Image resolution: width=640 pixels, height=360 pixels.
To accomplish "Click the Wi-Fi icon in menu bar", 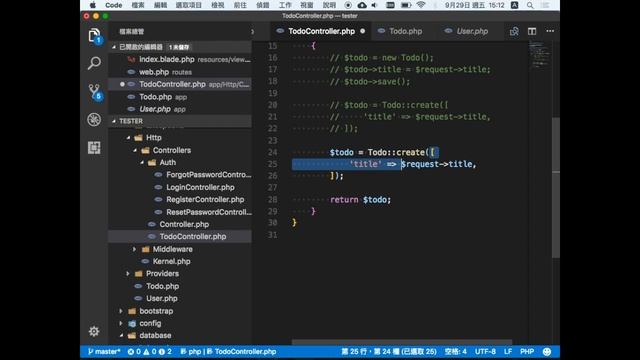I will (x=421, y=5).
